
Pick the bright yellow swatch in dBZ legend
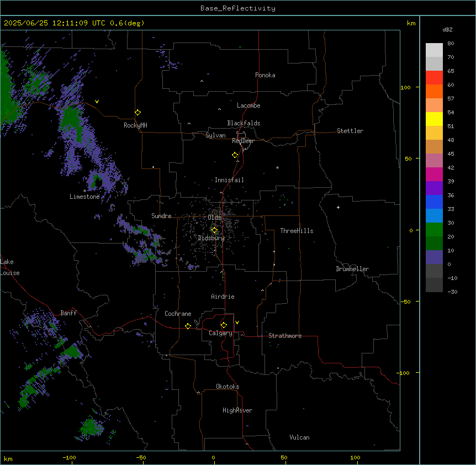click(x=434, y=119)
